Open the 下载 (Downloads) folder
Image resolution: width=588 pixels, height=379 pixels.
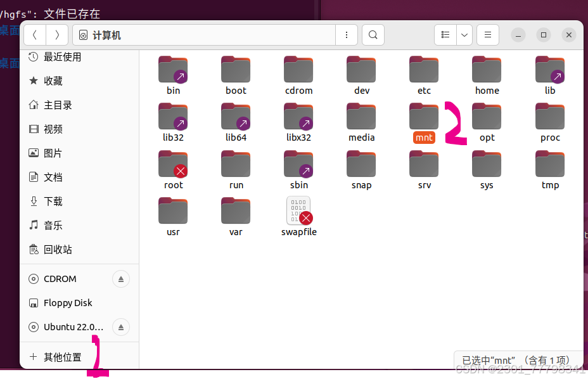pos(53,201)
